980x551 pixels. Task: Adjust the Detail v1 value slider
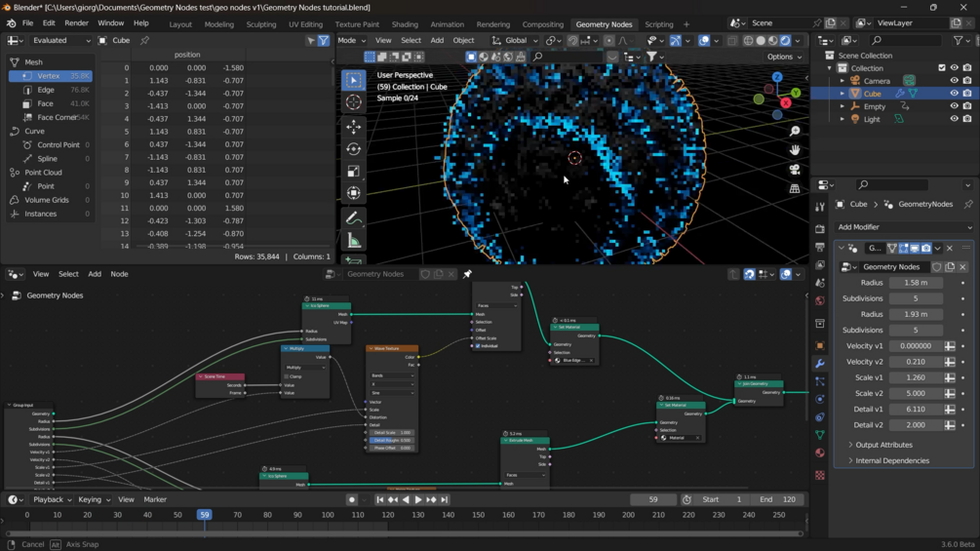916,410
